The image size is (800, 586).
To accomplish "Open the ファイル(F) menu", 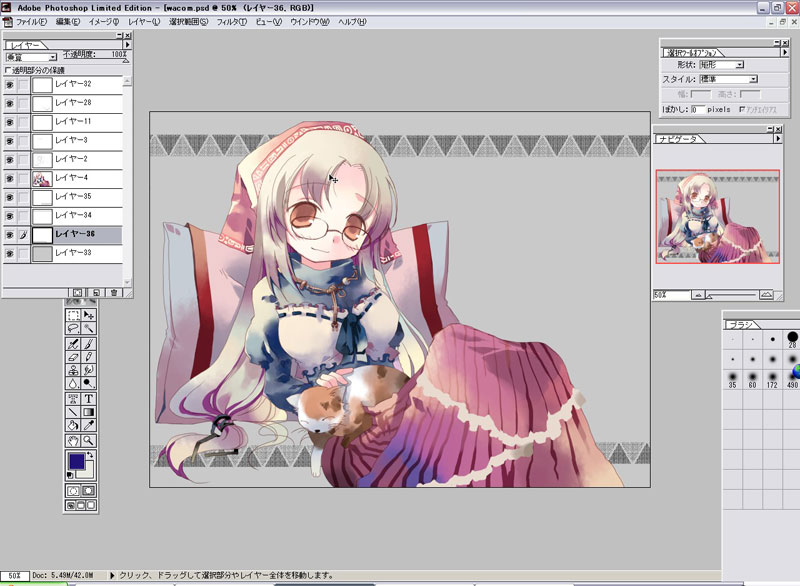I will [x=31, y=22].
